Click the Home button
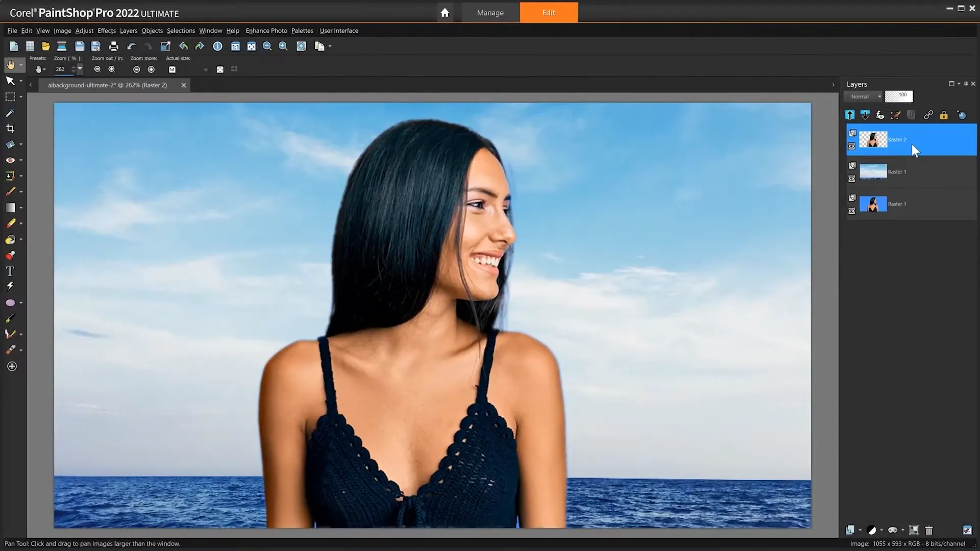The image size is (980, 551). (445, 12)
